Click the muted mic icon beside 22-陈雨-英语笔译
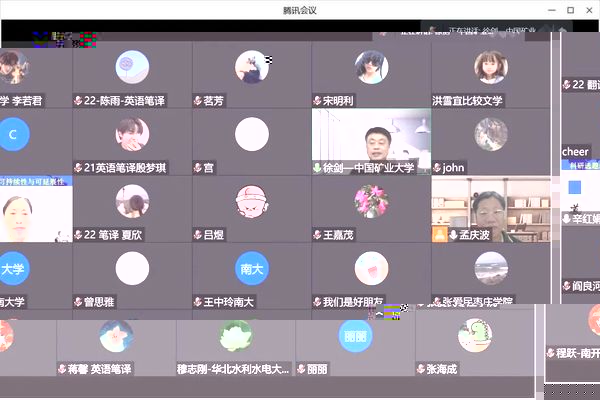The image size is (600, 400). [x=78, y=101]
